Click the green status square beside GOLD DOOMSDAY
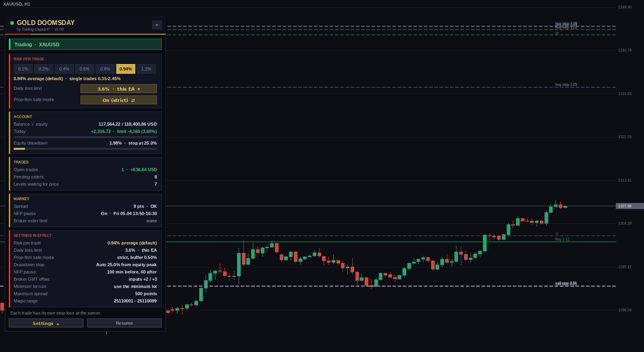The image size is (644, 352). 12,23
